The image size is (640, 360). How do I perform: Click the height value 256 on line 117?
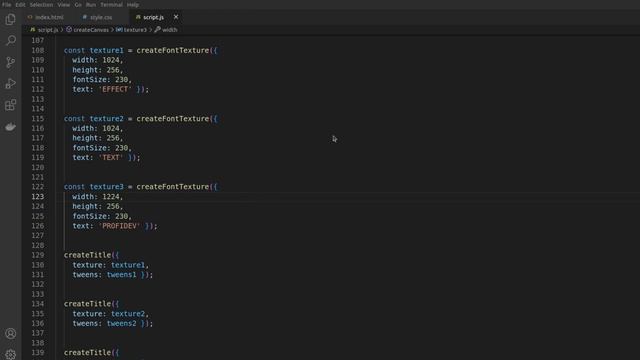[113, 138]
